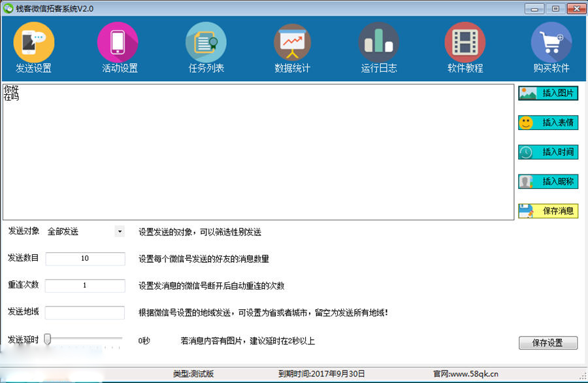Viewport: 588px width, 383px height.
Task: Open 发送设置 send settings icon
Action: [x=34, y=42]
